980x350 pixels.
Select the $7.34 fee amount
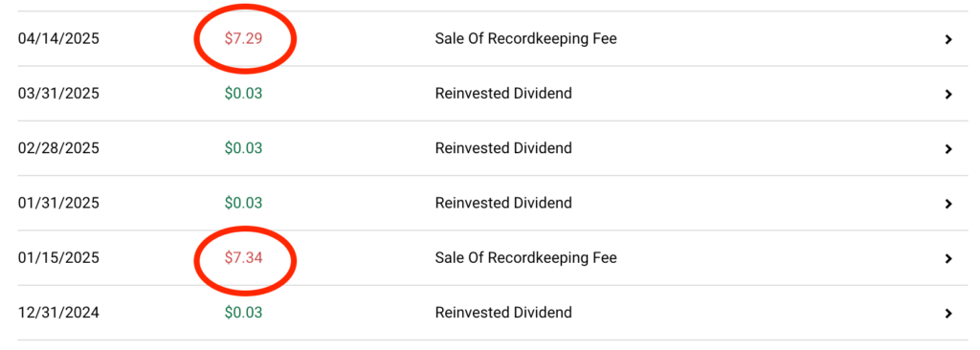click(244, 257)
